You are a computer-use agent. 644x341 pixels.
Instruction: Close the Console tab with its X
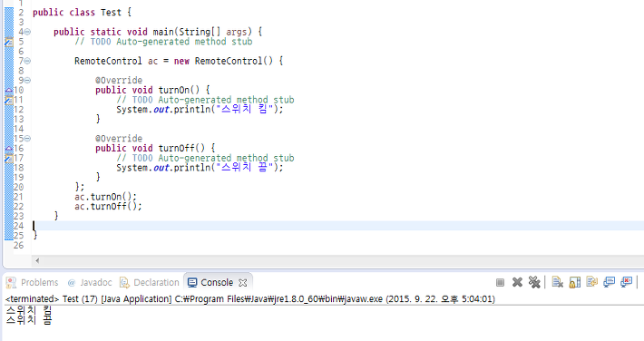click(243, 283)
